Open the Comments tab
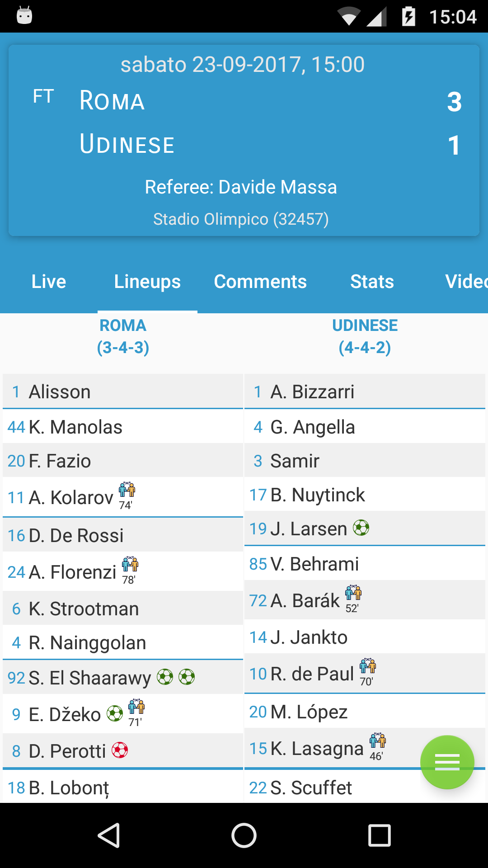The height and width of the screenshot is (868, 488). (260, 282)
